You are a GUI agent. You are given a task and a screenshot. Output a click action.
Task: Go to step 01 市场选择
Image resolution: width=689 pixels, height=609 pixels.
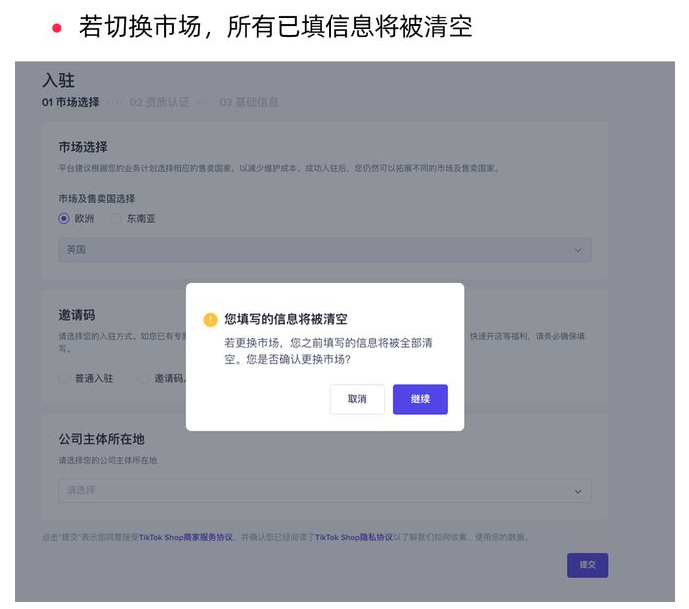tap(70, 102)
